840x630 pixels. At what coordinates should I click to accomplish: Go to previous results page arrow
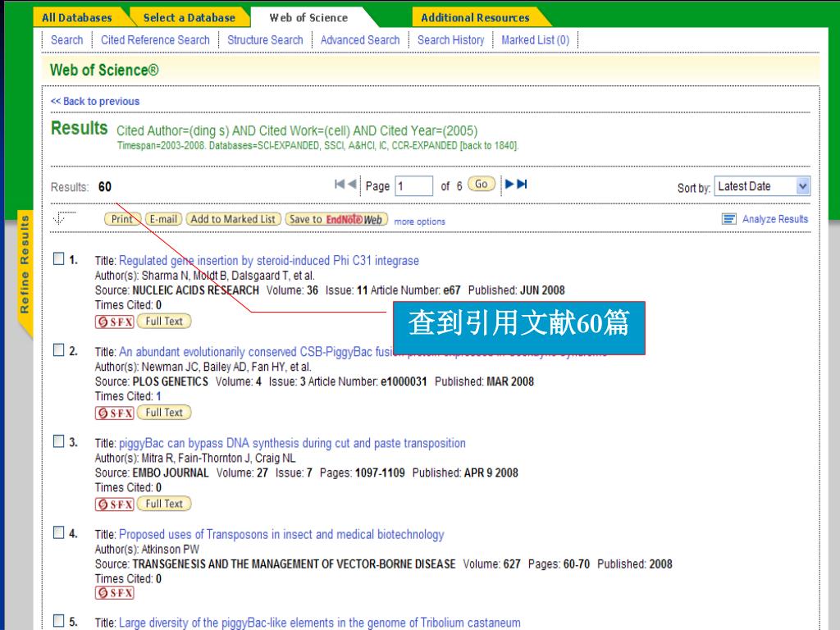pos(352,185)
